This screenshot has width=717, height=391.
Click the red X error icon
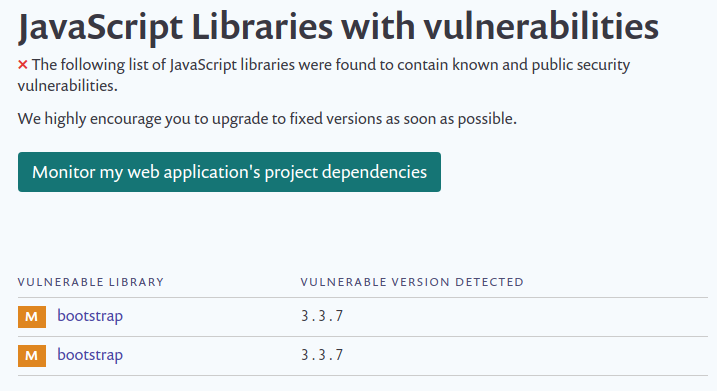point(23,65)
